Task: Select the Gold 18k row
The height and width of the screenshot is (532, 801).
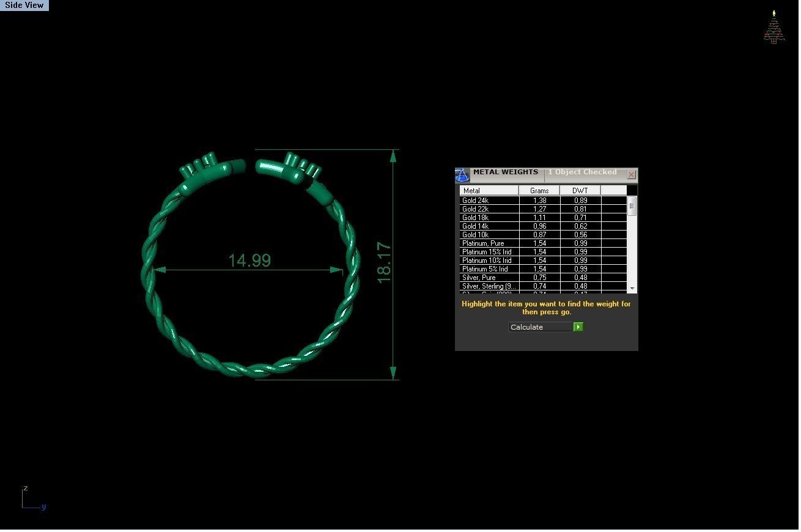Action: (543, 218)
